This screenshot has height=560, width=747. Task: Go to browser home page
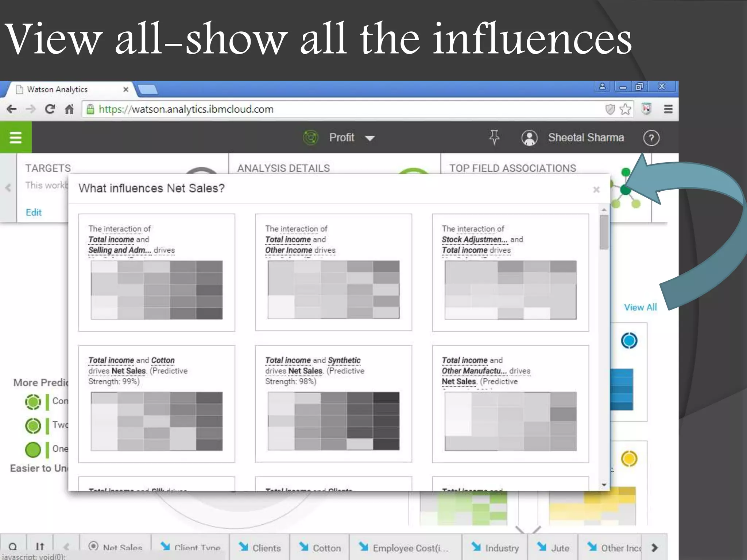click(x=69, y=109)
